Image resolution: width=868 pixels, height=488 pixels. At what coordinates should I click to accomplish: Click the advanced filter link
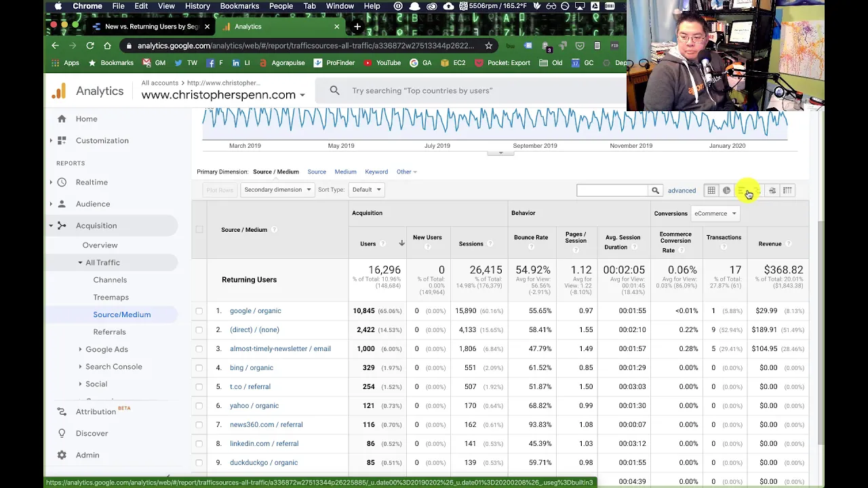(682, 190)
